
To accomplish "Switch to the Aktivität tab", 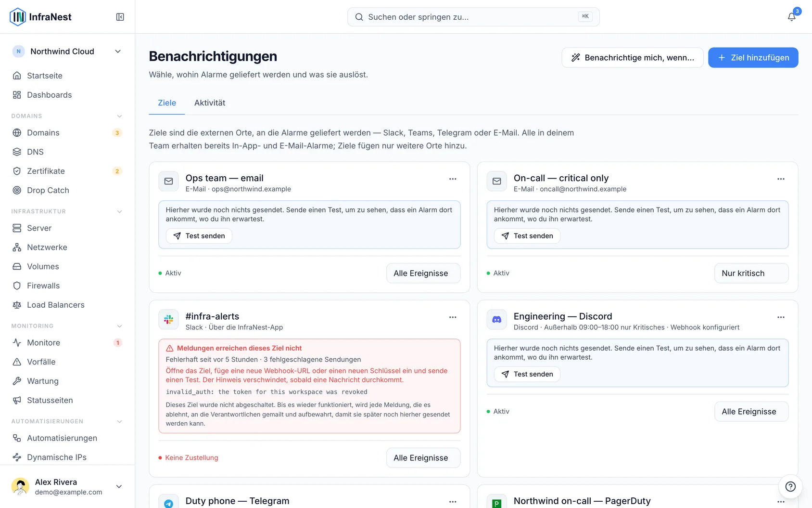I will click(210, 103).
